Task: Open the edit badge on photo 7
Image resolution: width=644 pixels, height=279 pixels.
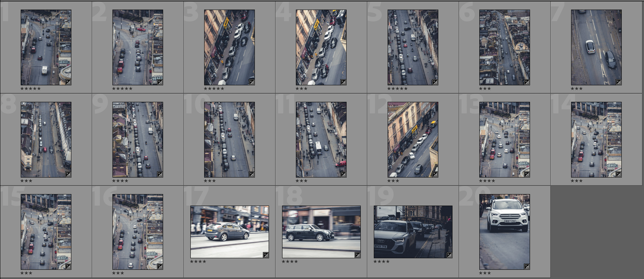Action: [618, 82]
